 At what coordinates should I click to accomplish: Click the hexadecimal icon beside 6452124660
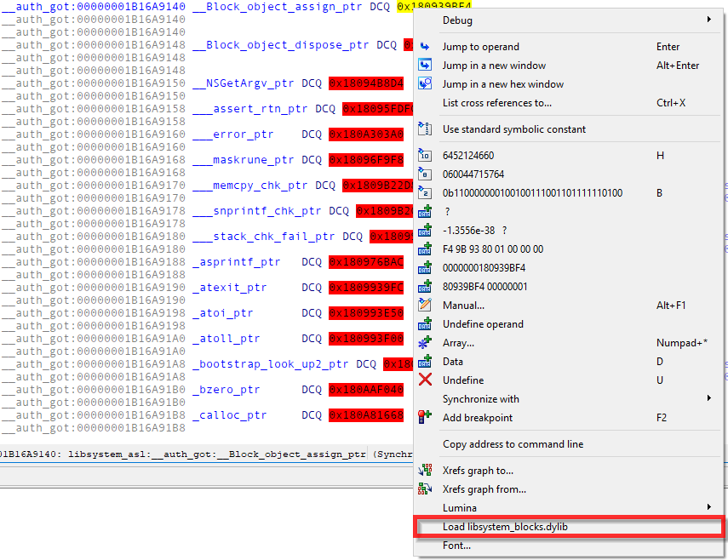tap(426, 156)
